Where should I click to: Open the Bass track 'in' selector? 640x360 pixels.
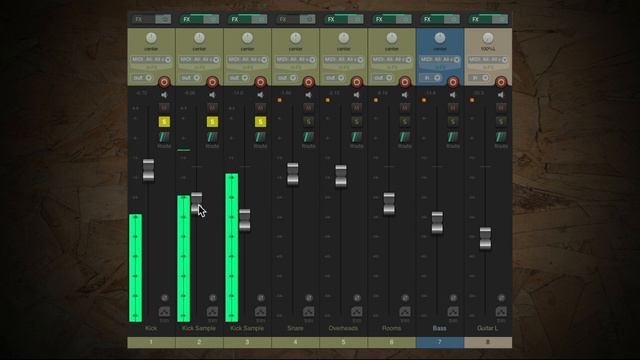pyautogui.click(x=431, y=78)
